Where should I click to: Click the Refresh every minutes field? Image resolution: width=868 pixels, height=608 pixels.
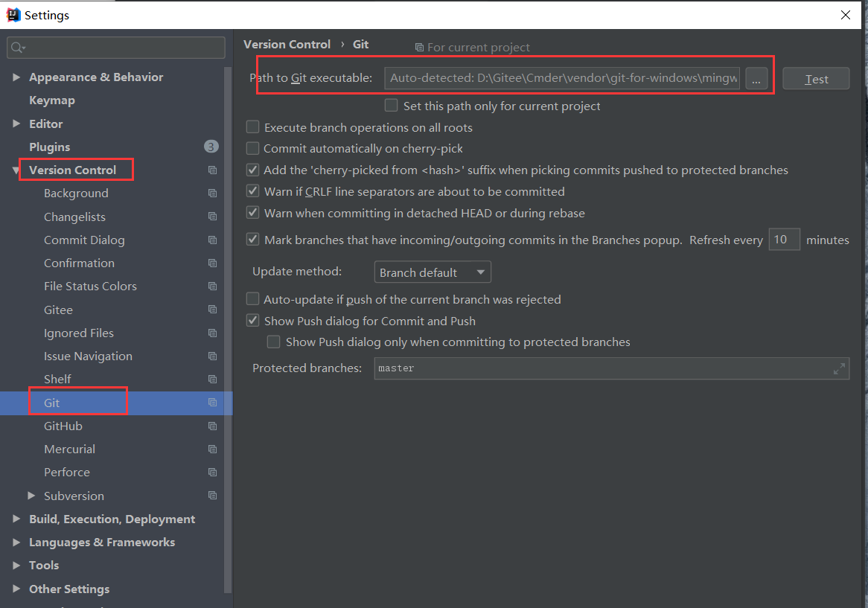(784, 240)
